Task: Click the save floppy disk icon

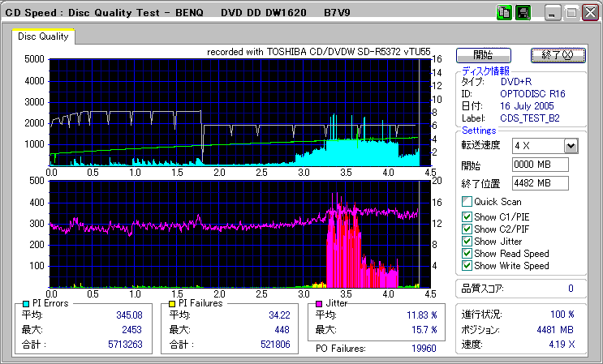Action: [x=523, y=13]
